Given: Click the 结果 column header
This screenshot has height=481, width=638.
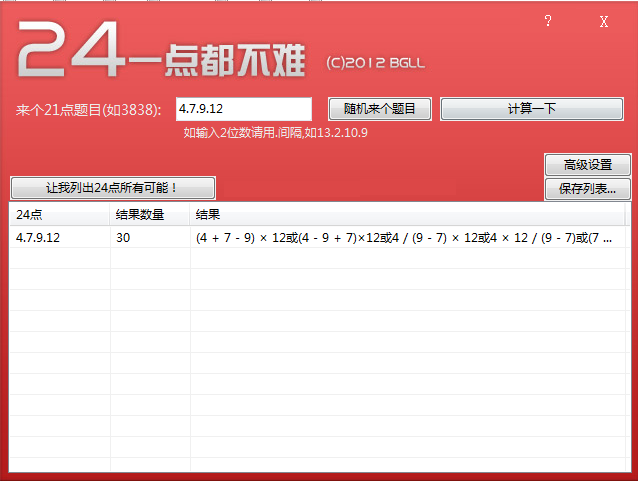Looking at the screenshot, I should tap(407, 214).
